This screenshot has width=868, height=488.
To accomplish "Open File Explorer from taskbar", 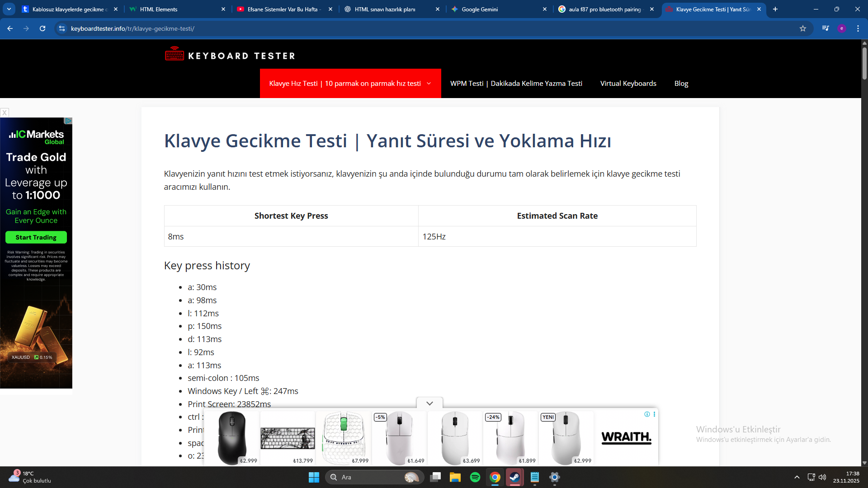I will point(455,477).
